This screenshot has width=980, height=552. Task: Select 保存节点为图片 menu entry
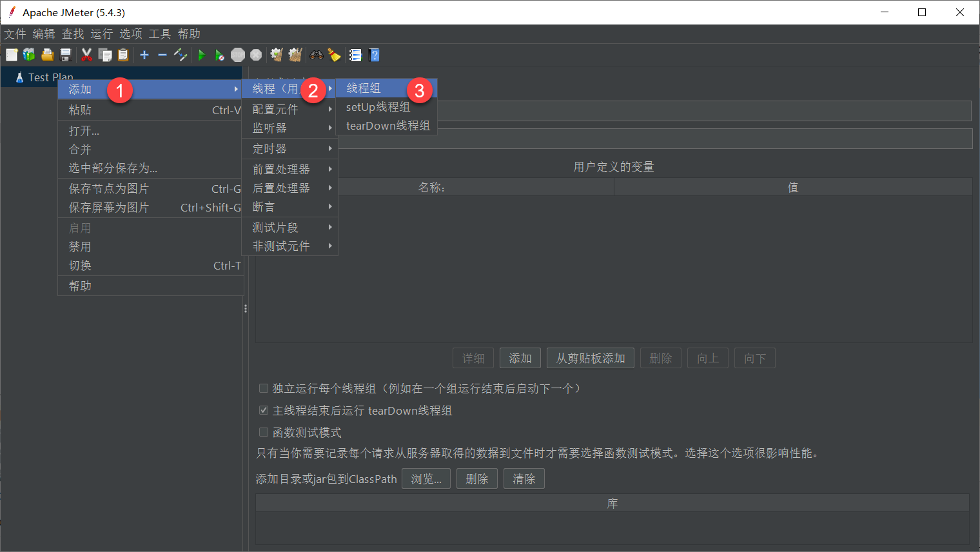coord(150,188)
